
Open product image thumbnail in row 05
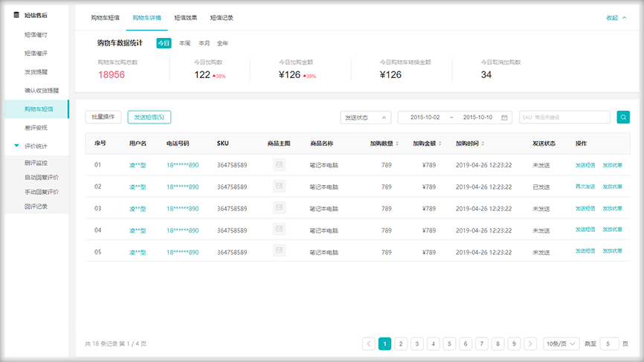(280, 251)
